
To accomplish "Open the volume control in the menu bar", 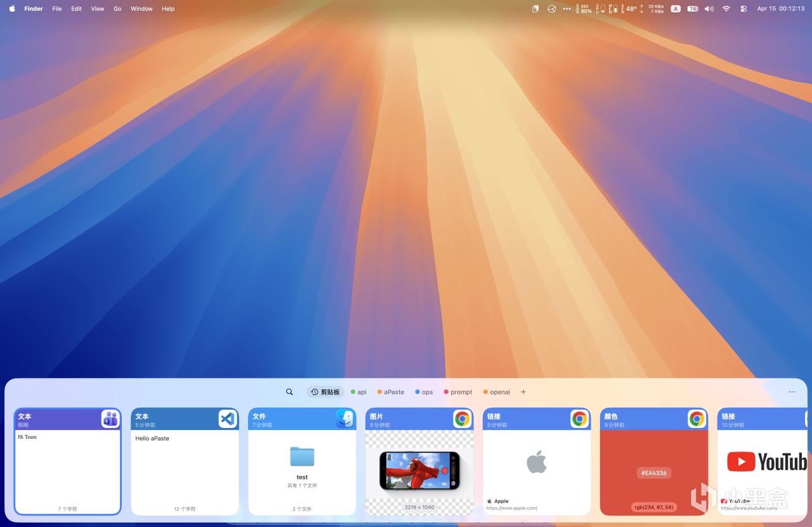I will [709, 9].
